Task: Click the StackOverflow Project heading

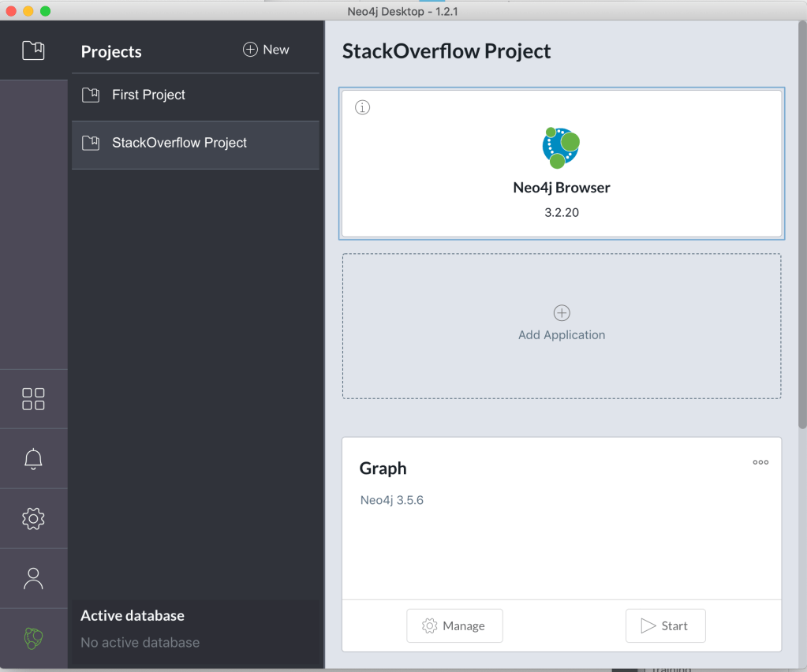Action: (x=446, y=51)
